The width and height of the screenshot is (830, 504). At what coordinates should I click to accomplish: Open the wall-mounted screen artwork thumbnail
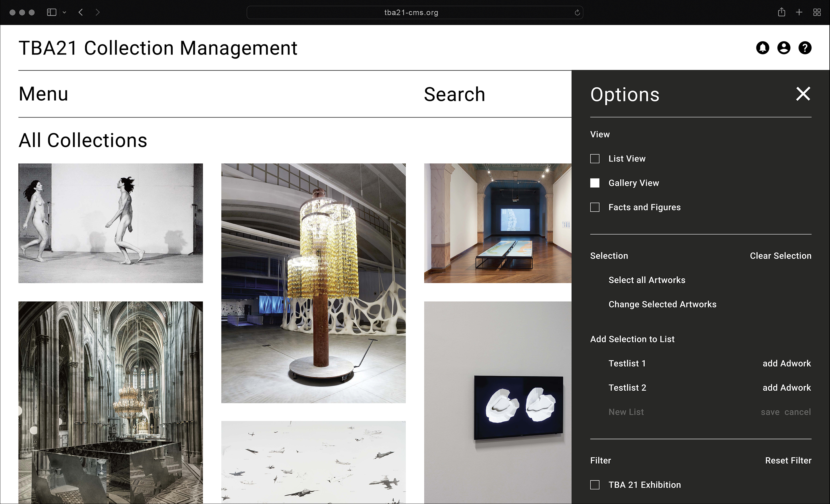[497, 402]
